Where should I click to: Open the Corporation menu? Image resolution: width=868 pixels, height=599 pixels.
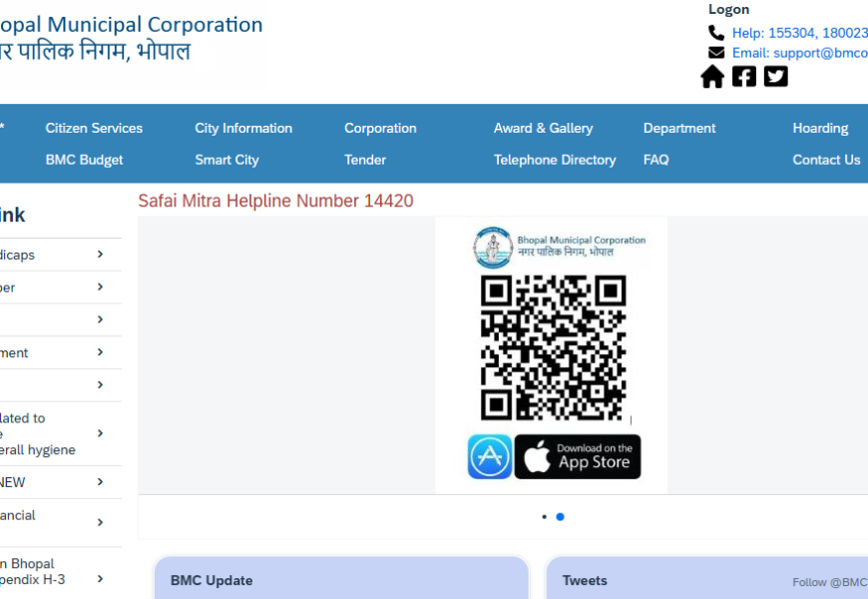(380, 128)
